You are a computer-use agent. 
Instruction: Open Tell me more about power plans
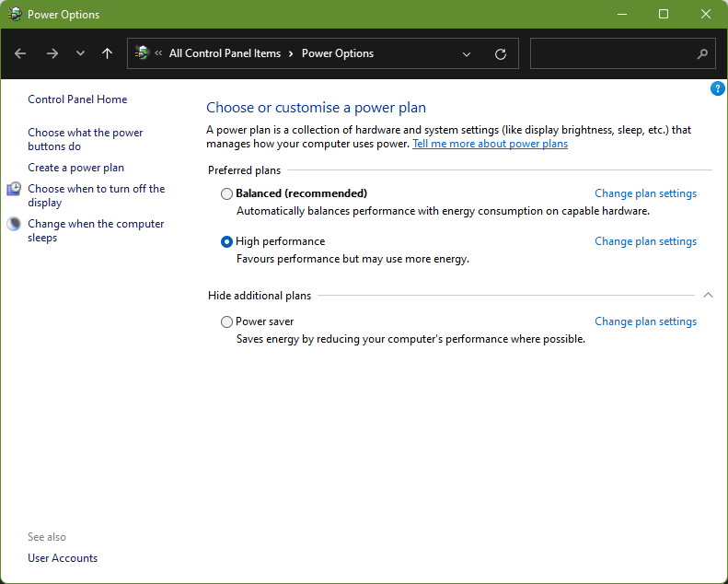[490, 144]
